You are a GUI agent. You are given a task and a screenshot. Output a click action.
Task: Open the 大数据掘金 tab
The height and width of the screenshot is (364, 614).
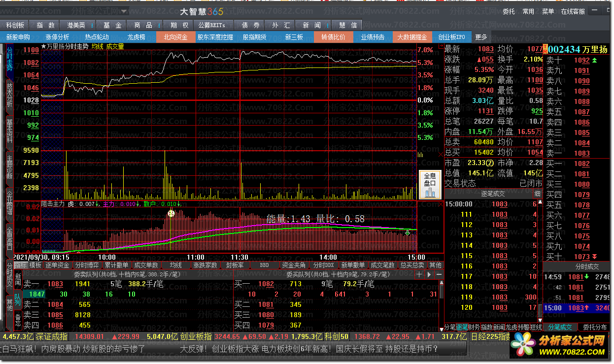tap(412, 37)
